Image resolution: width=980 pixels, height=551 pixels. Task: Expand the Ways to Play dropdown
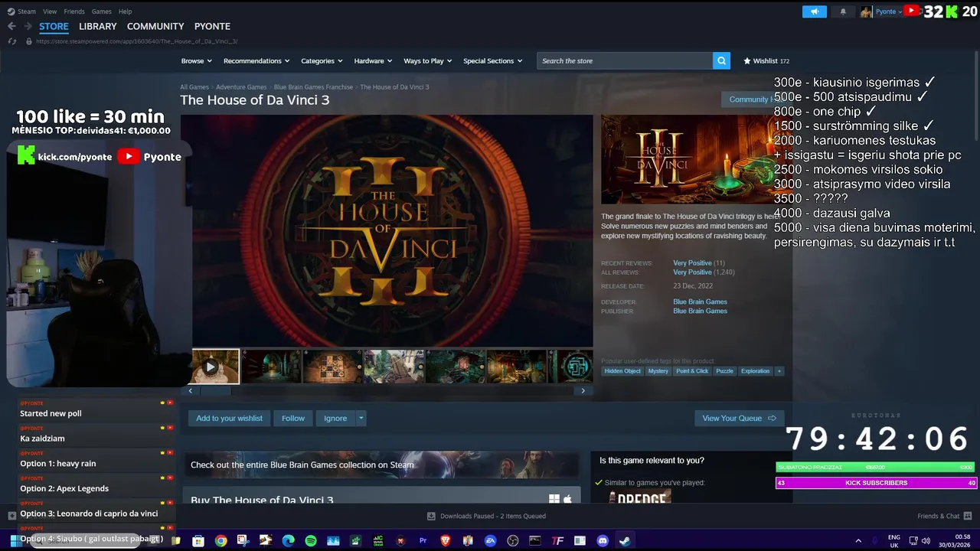(x=427, y=60)
